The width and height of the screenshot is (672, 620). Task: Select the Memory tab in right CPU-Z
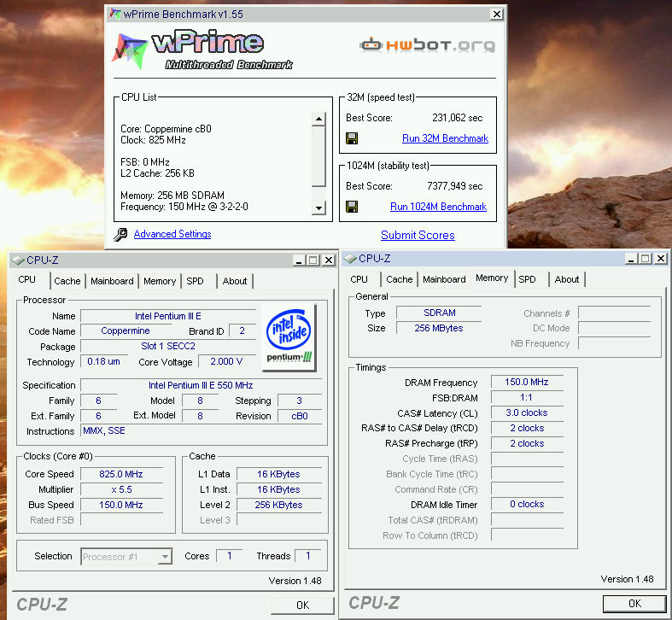click(492, 278)
